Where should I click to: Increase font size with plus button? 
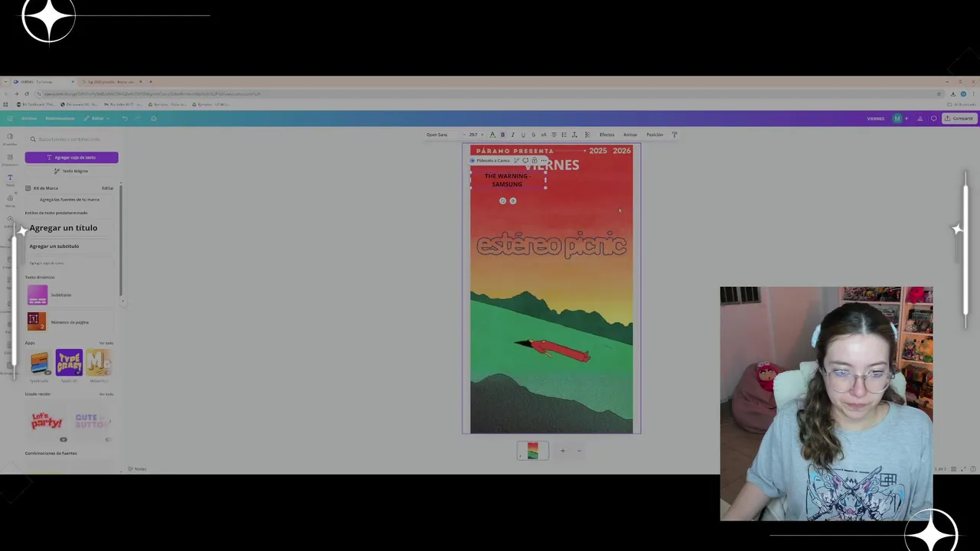click(482, 135)
